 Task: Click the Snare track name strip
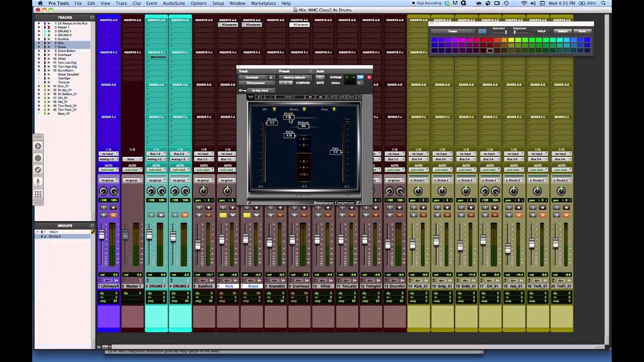pos(252,286)
